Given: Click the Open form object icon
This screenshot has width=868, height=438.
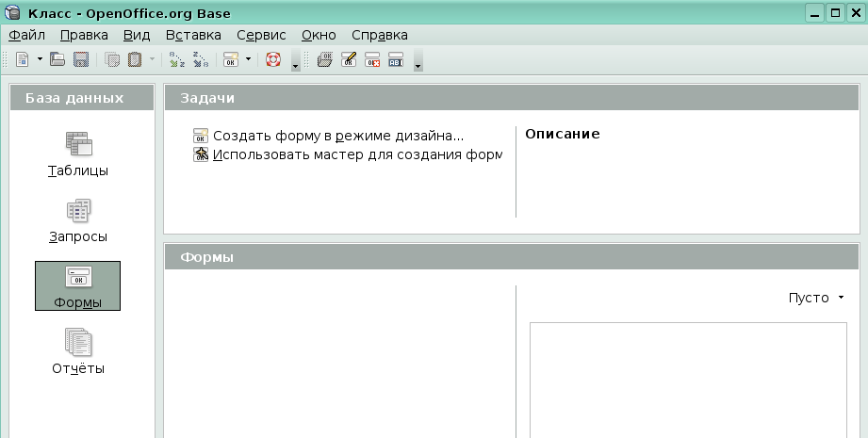Looking at the screenshot, I should [x=325, y=59].
